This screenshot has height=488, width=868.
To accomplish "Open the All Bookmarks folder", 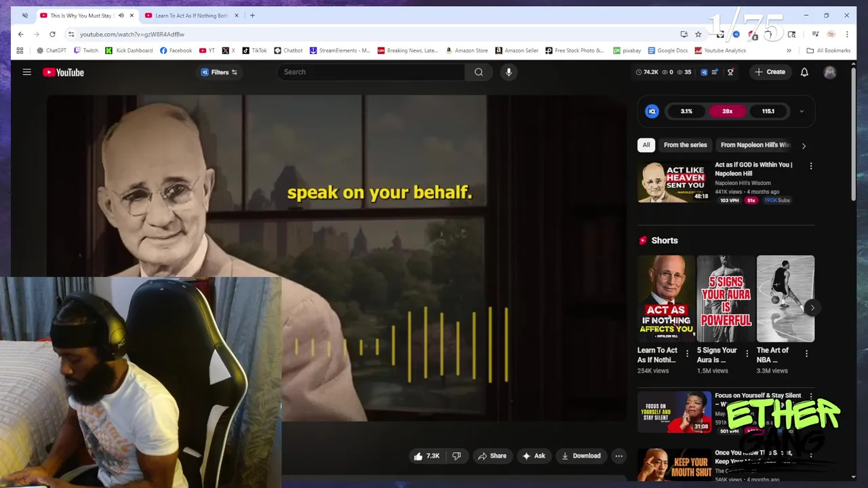I will pyautogui.click(x=828, y=50).
